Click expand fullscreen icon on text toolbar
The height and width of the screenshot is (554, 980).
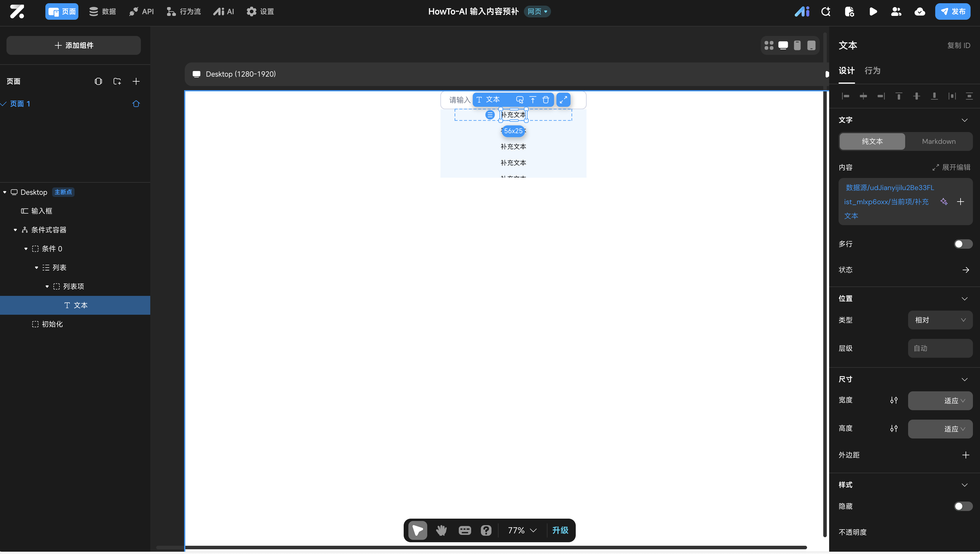[563, 100]
